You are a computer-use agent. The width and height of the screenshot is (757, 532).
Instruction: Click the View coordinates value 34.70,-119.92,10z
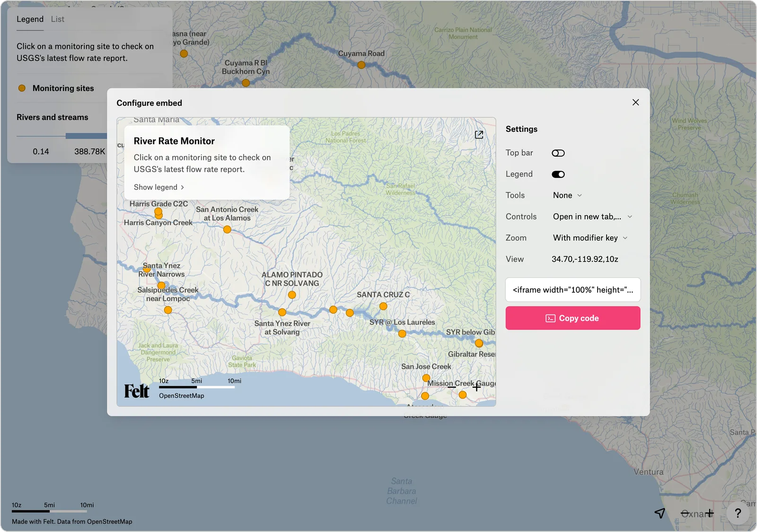[585, 259]
